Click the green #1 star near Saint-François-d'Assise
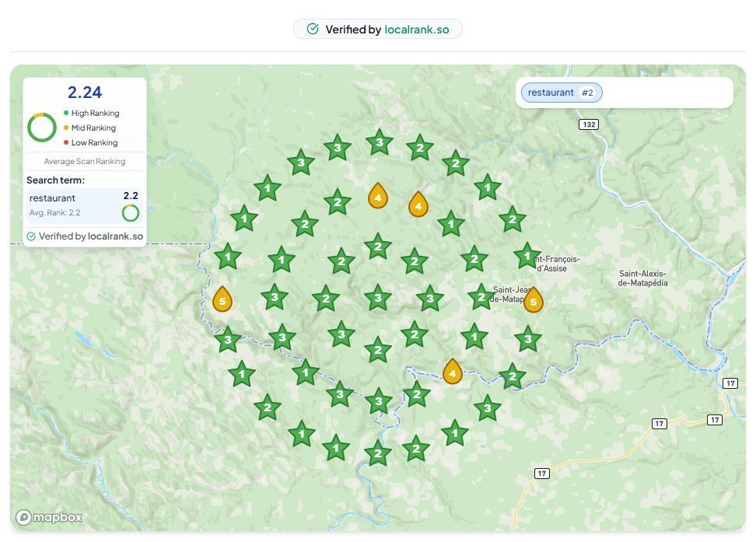The width and height of the screenshot is (756, 542). pos(527,257)
